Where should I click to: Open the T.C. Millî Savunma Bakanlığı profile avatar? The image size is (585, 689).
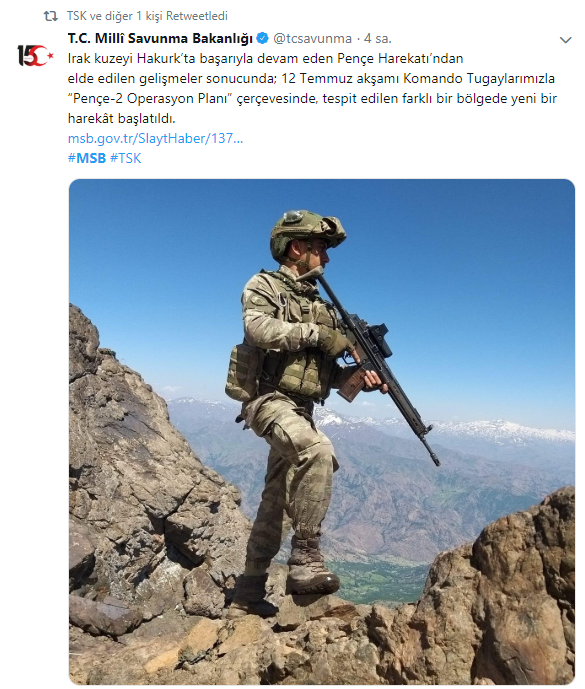click(x=35, y=55)
